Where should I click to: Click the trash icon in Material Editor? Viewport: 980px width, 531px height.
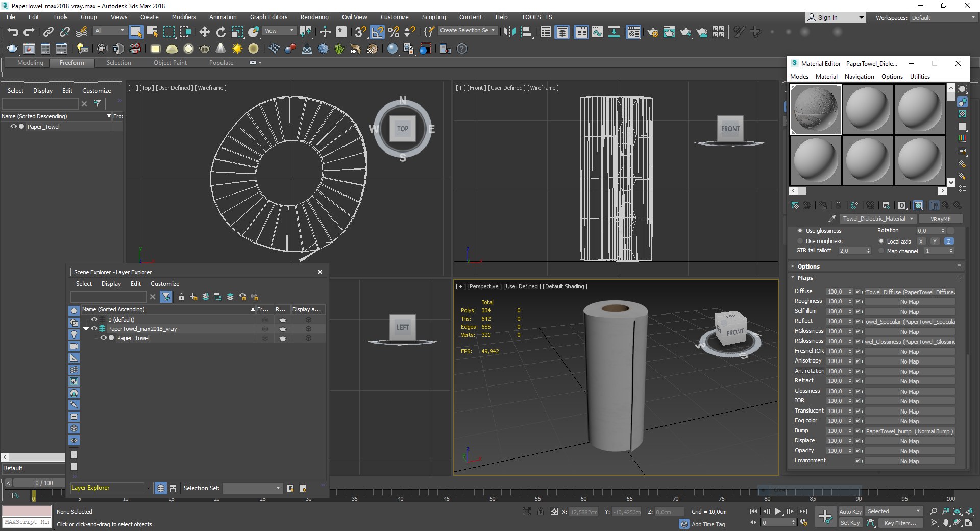(x=838, y=205)
